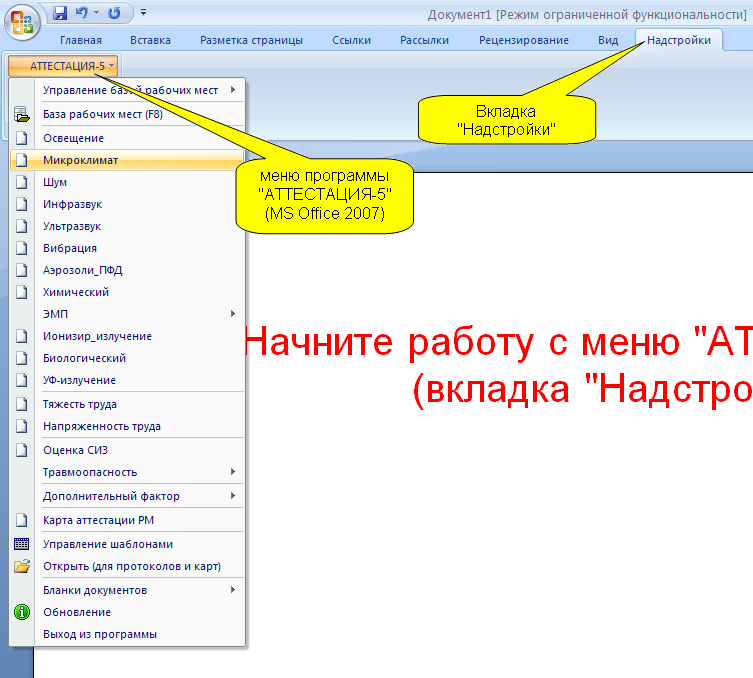Click document icon next to Ультразвук
The height and width of the screenshot is (678, 753).
coord(22,226)
